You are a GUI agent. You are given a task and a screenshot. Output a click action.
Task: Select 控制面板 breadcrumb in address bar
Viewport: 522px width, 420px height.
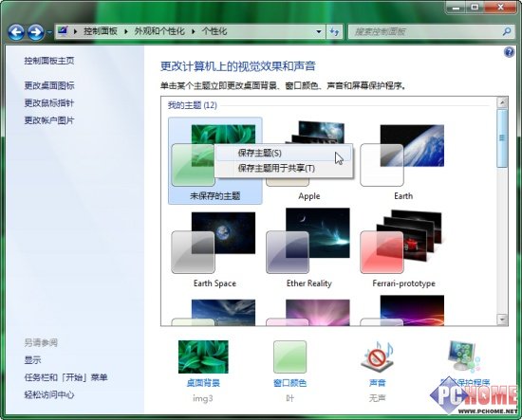pos(101,31)
